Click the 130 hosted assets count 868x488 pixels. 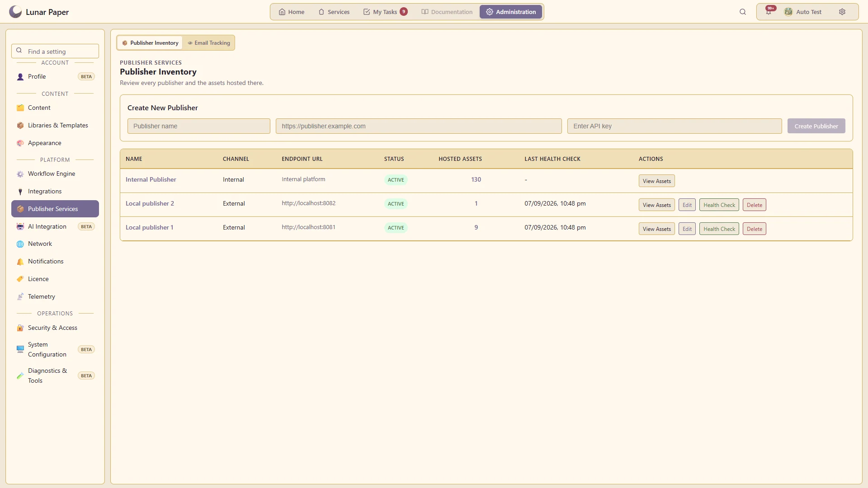pyautogui.click(x=476, y=180)
